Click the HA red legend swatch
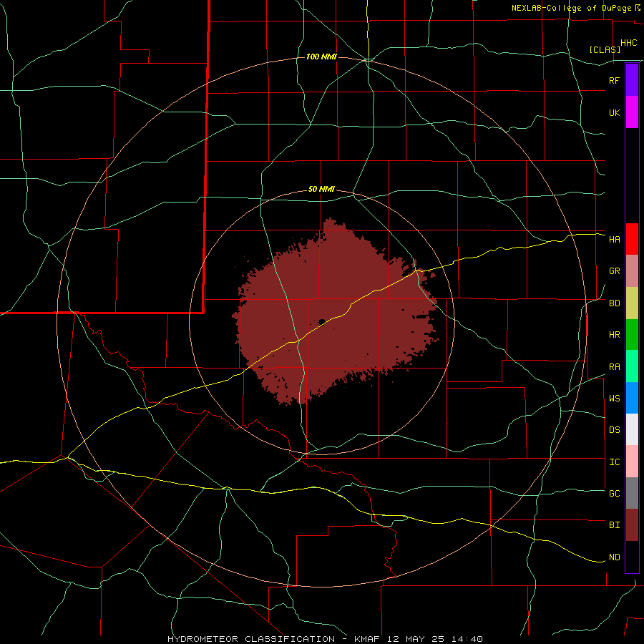This screenshot has height=644, width=644. coord(632,239)
